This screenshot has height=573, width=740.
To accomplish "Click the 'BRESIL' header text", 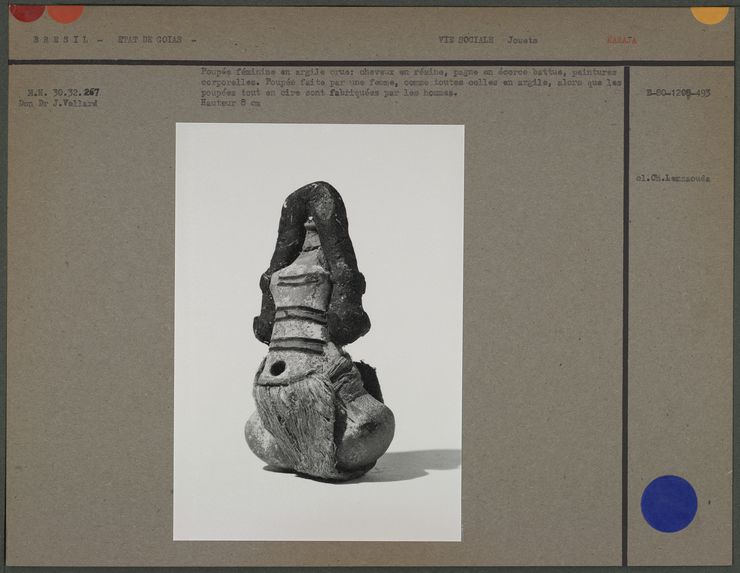I will [x=61, y=40].
